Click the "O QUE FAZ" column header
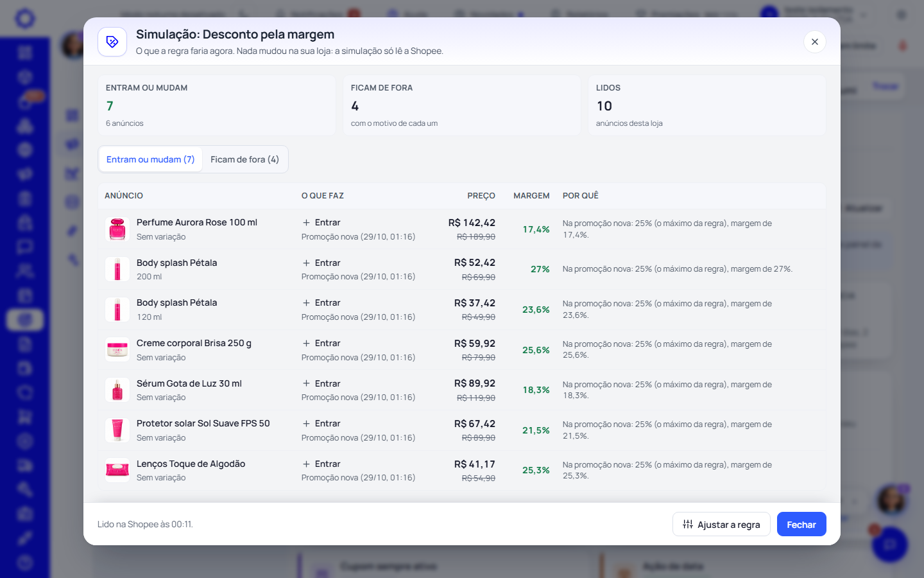 [323, 196]
